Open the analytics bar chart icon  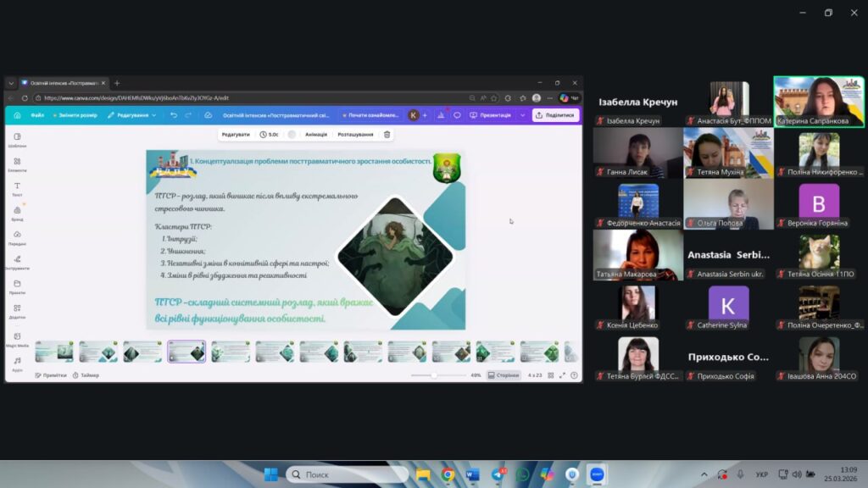pos(440,115)
